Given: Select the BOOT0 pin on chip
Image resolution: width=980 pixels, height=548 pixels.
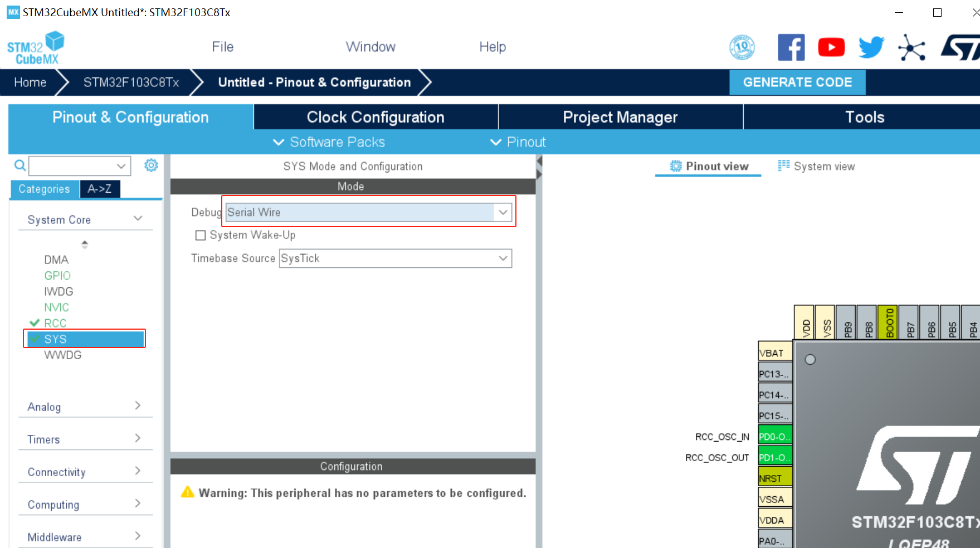Looking at the screenshot, I should tap(889, 322).
